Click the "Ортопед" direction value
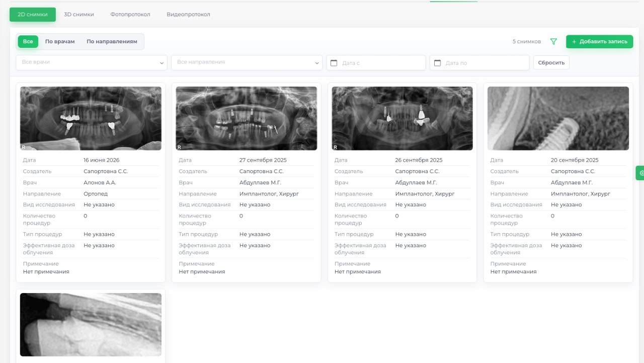Screen dimensions: 644x363 96,194
